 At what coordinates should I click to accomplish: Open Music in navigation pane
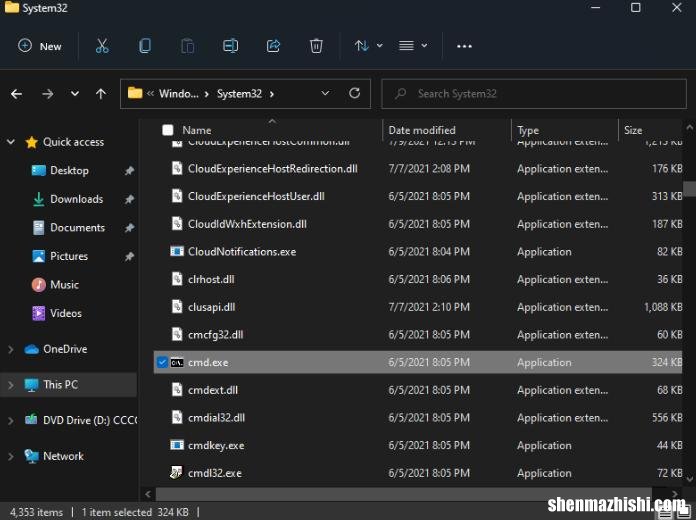[64, 285]
